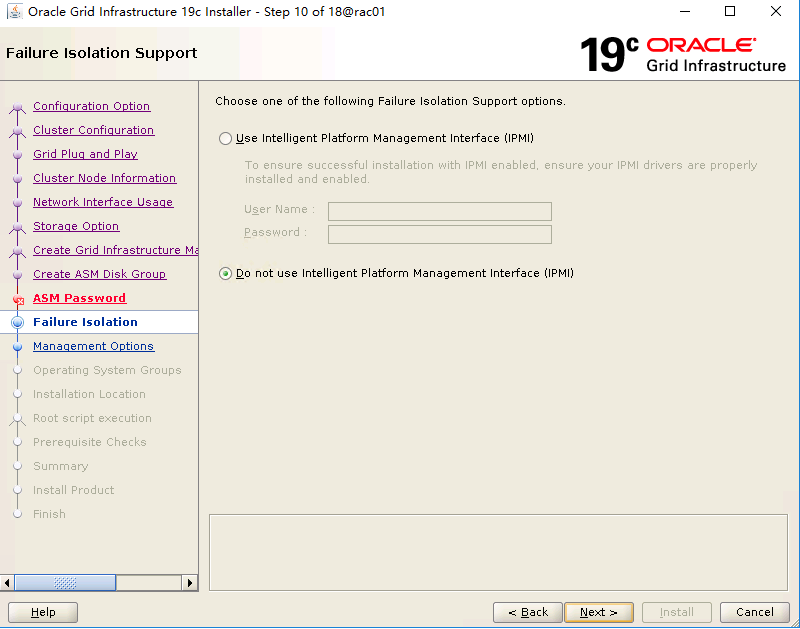Click the Root script execution step
The image size is (800, 629).
coord(92,418)
